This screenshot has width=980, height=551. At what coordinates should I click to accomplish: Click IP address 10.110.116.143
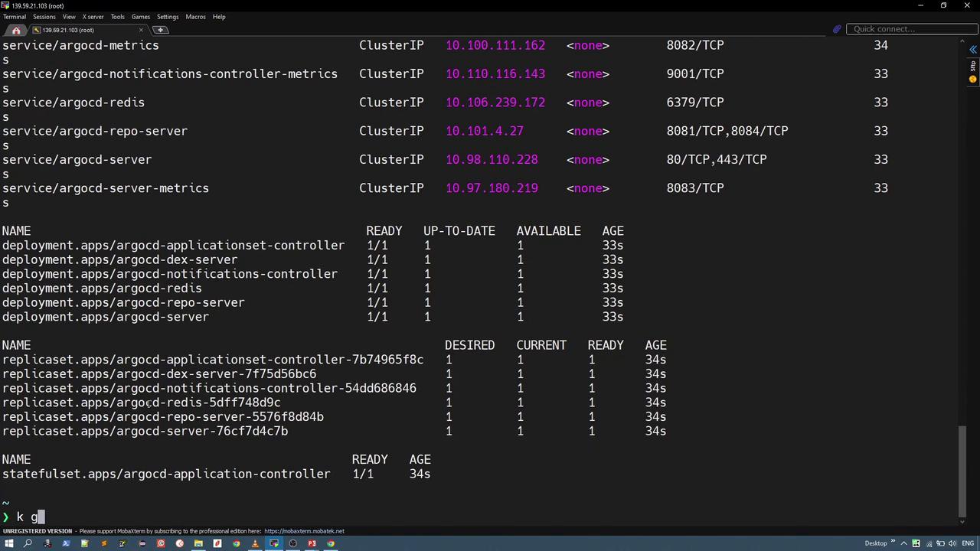coord(495,73)
